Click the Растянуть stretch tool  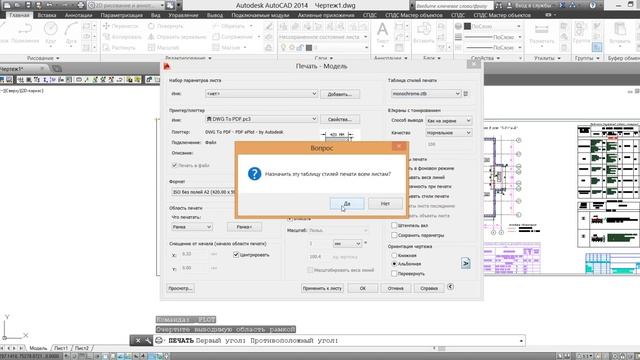point(119,47)
